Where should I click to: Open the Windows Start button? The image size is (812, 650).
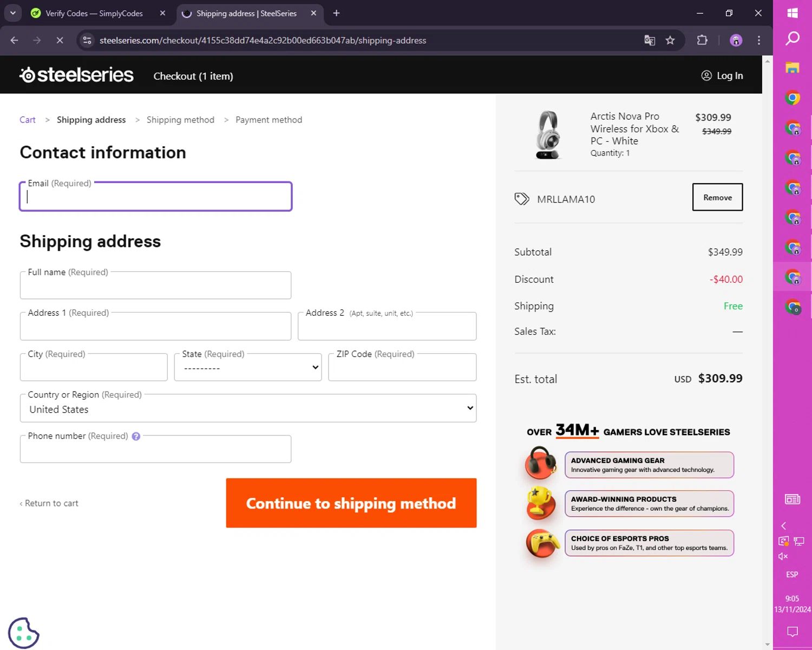(x=793, y=13)
